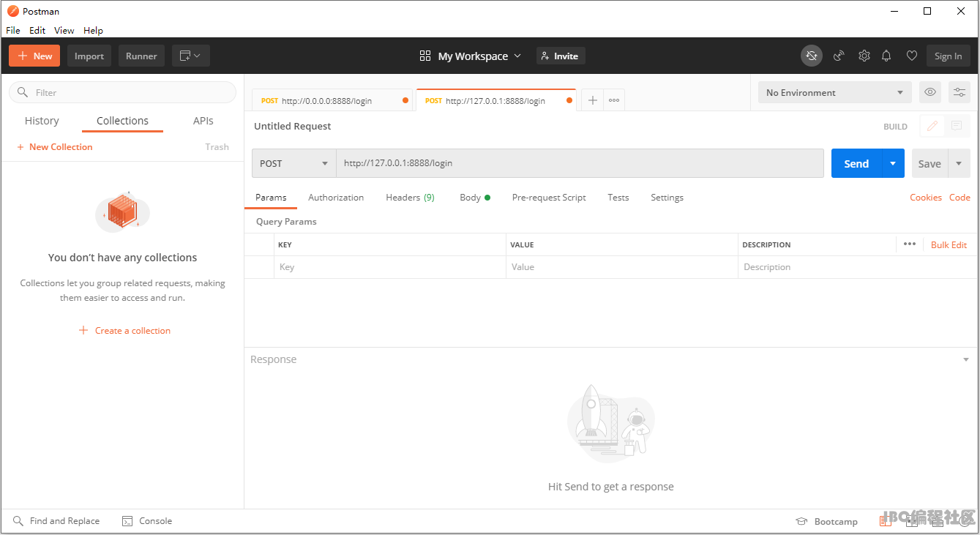Click the blue Send button

(x=856, y=163)
